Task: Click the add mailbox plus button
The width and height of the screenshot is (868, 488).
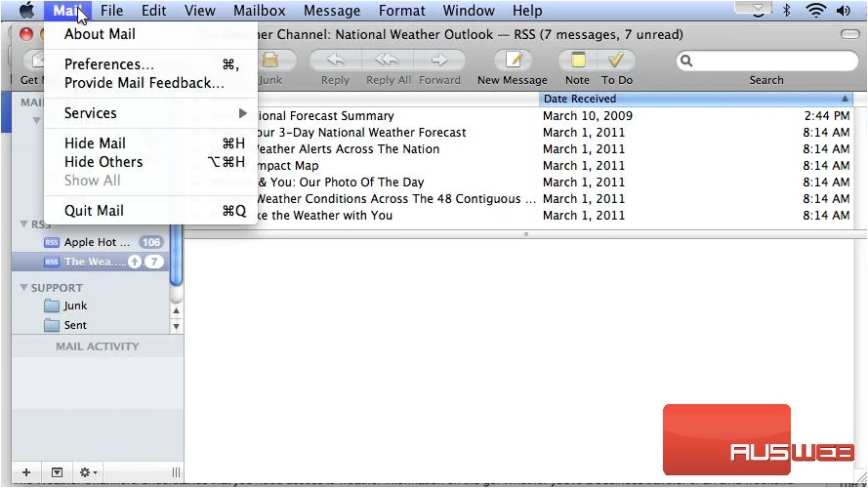Action: point(26,472)
